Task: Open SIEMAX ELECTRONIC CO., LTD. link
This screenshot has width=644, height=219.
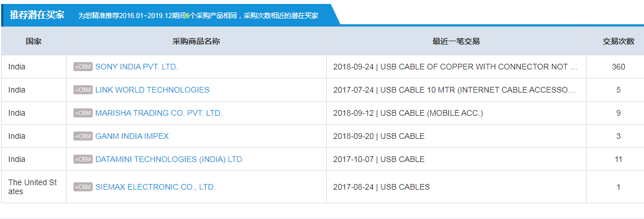Action: [155, 187]
